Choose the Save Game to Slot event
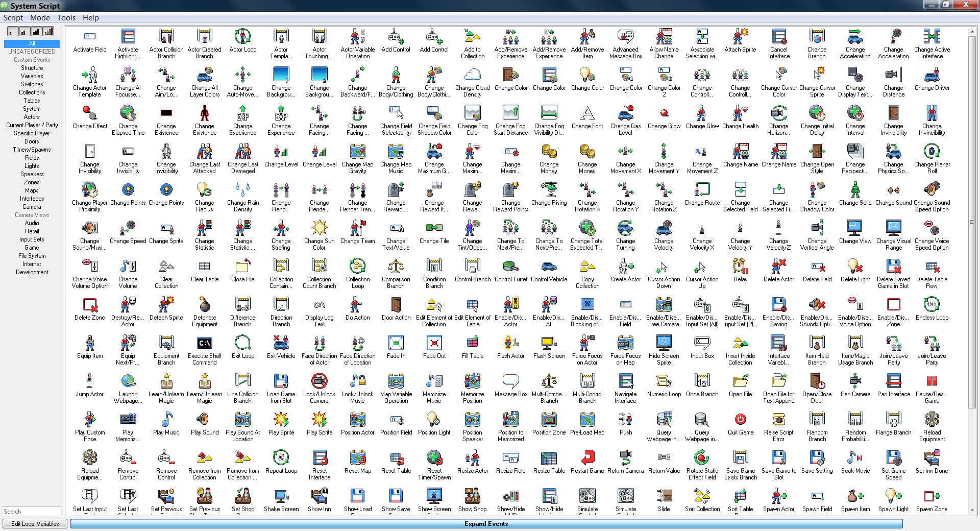 pos(778,458)
